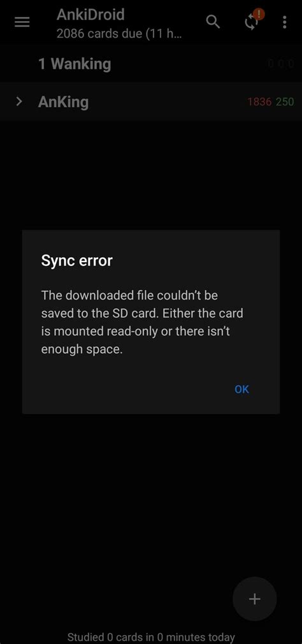The width and height of the screenshot is (302, 644).
Task: Tap the 0 0 0 counts on the first deck
Action: tap(281, 64)
